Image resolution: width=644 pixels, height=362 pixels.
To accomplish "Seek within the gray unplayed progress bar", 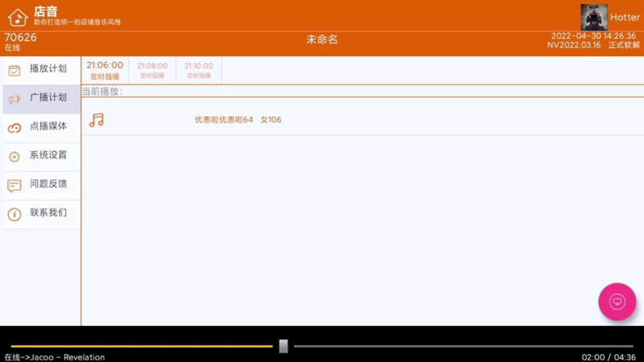I will [x=459, y=346].
